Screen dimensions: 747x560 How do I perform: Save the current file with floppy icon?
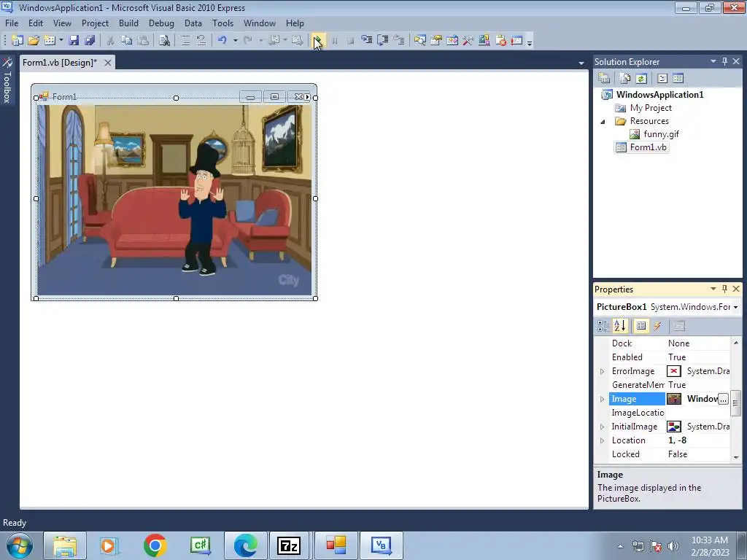tap(74, 41)
